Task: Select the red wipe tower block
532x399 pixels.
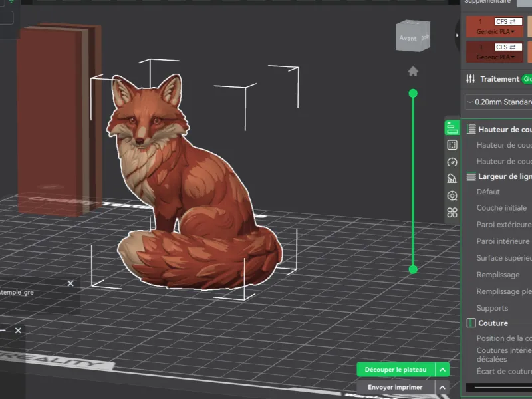Action: [58, 119]
